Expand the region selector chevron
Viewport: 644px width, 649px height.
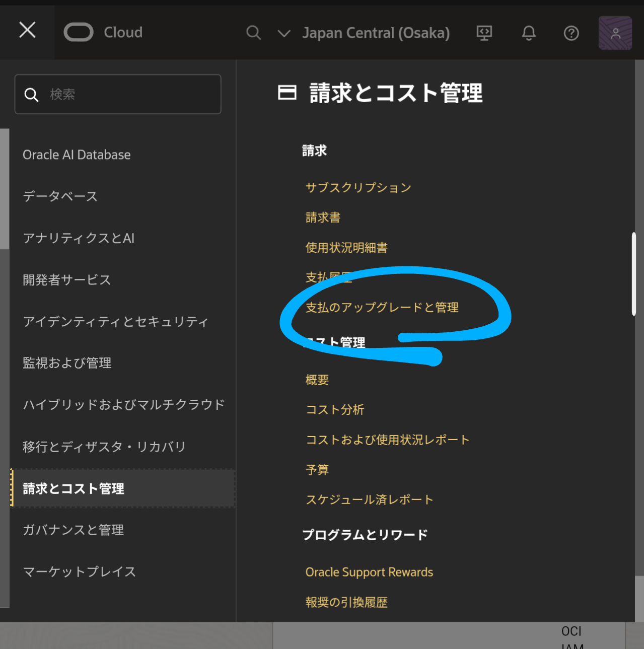point(283,34)
